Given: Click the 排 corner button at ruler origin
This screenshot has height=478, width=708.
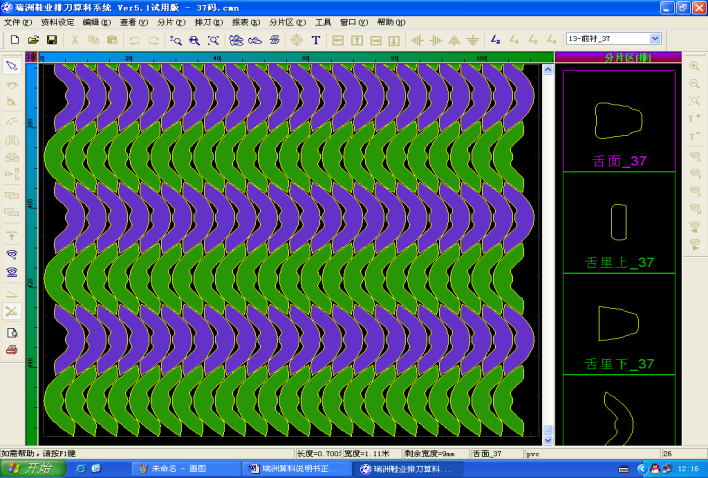Looking at the screenshot, I should coord(32,57).
